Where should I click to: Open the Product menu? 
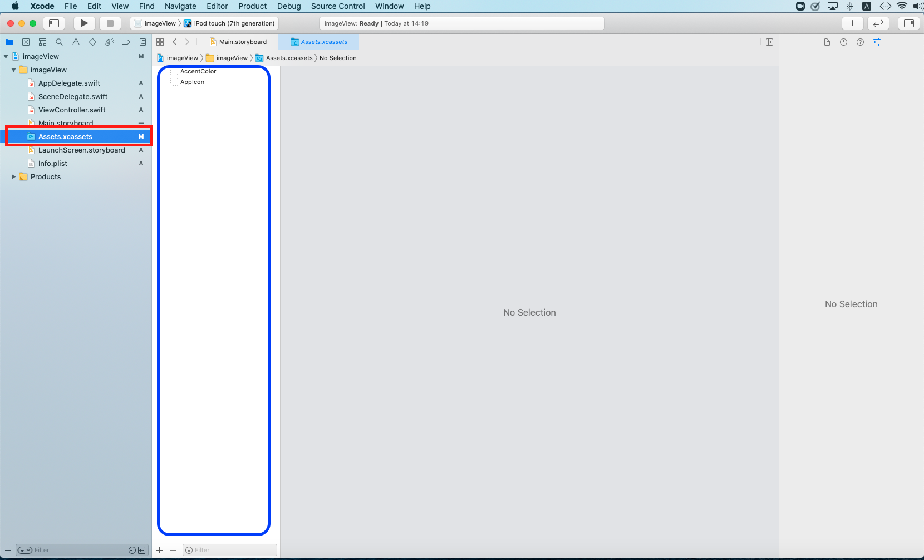coord(253,6)
